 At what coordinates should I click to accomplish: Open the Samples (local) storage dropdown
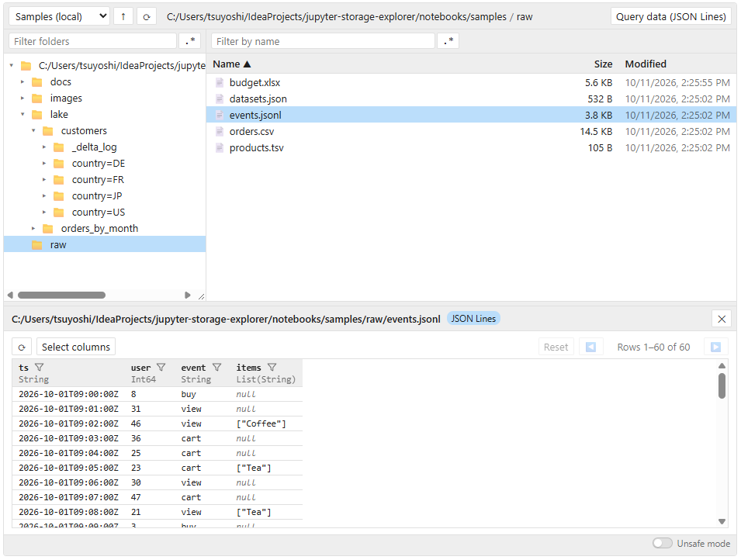tap(60, 16)
